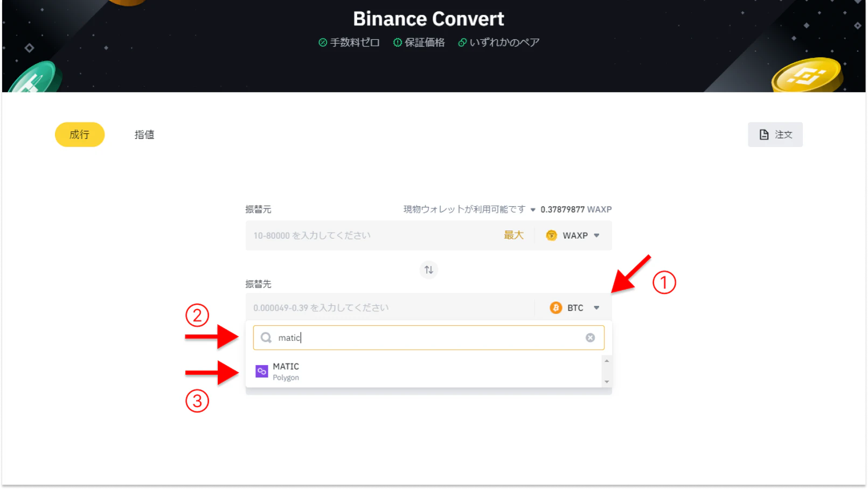This screenshot has width=868, height=489.
Task: Click the order document icon
Action: (x=764, y=135)
